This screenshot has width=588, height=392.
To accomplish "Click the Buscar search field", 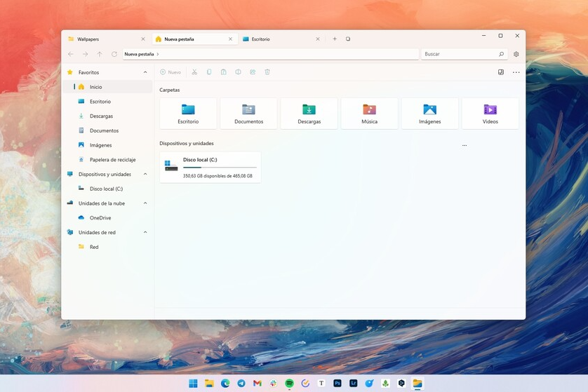I will (x=465, y=54).
